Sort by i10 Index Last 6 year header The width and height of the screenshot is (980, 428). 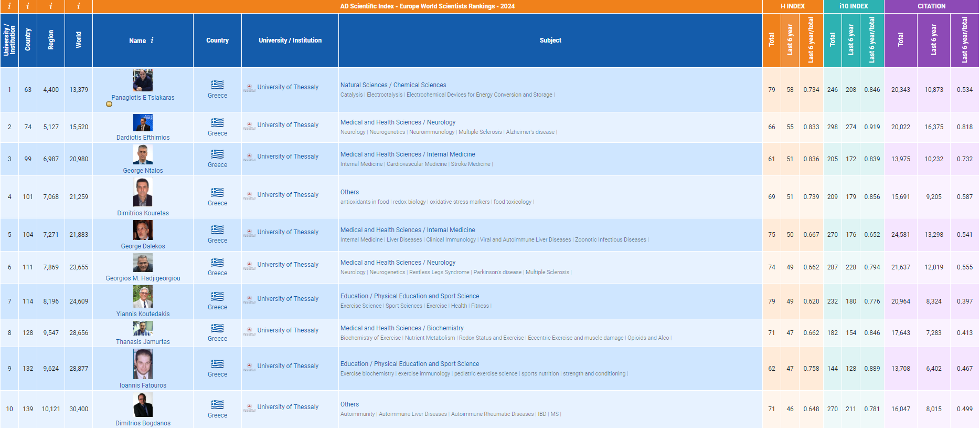point(851,40)
